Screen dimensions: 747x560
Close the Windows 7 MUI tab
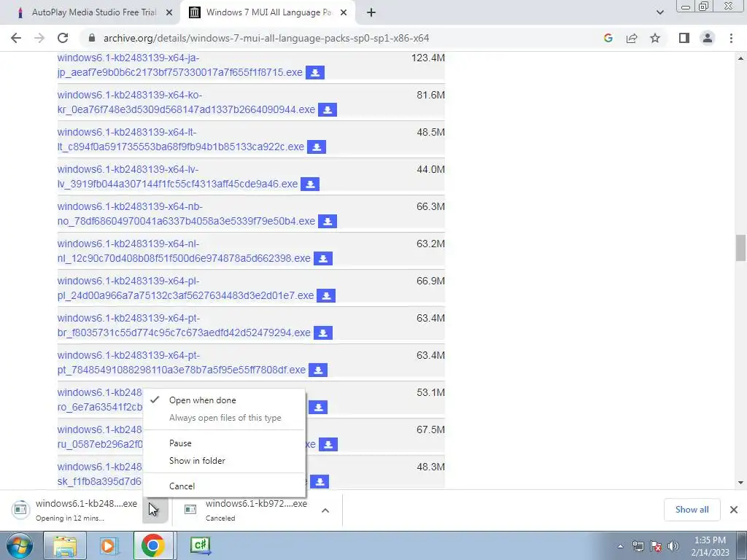click(x=344, y=13)
